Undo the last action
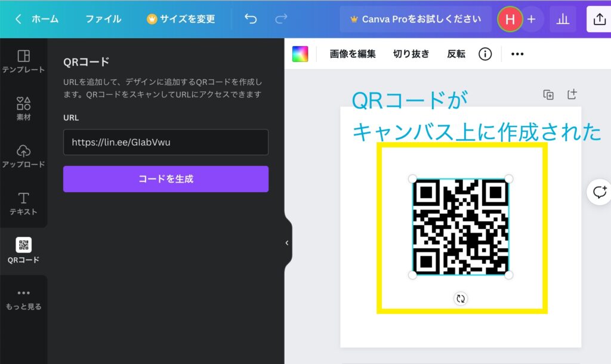Screen dimensions: 611x364 251,18
